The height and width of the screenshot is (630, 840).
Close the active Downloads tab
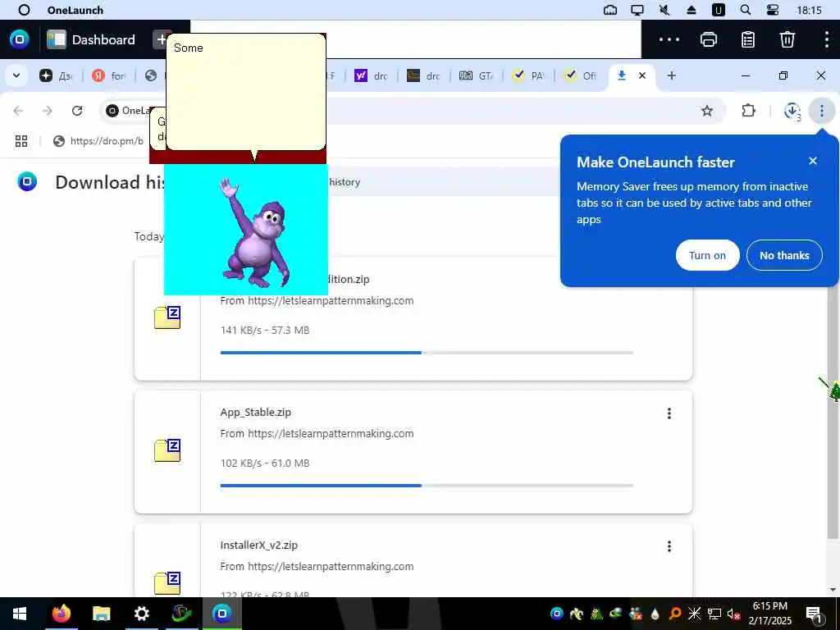pos(642,75)
